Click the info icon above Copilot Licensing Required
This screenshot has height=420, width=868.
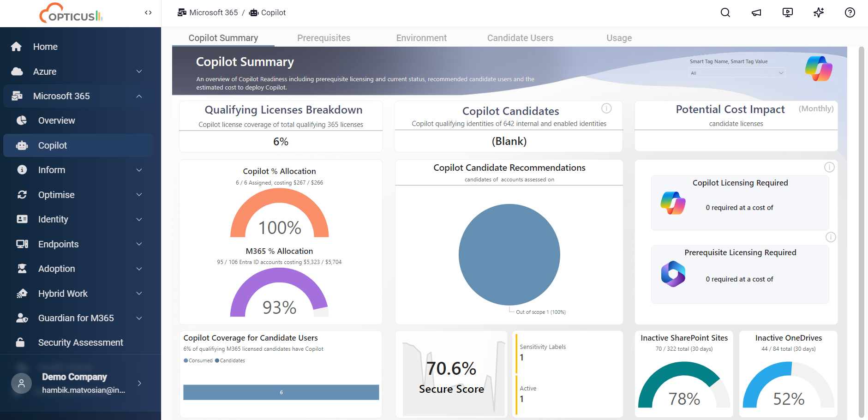click(829, 167)
